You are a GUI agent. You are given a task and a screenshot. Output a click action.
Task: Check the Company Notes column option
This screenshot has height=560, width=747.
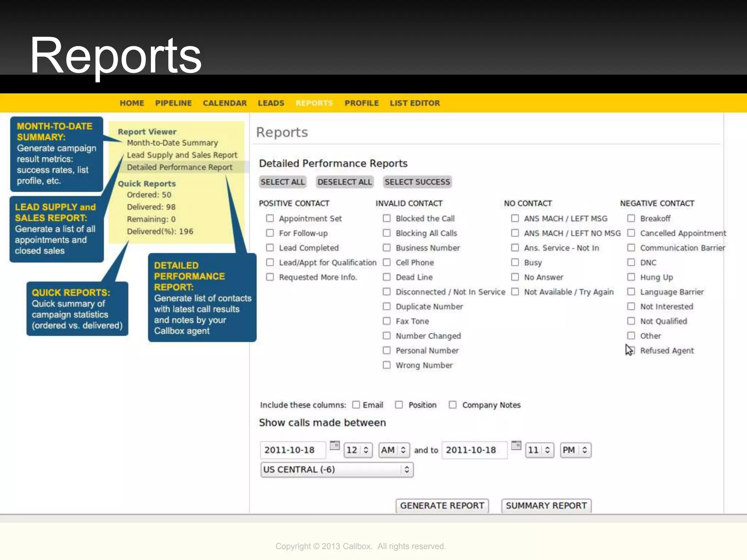coord(453,405)
